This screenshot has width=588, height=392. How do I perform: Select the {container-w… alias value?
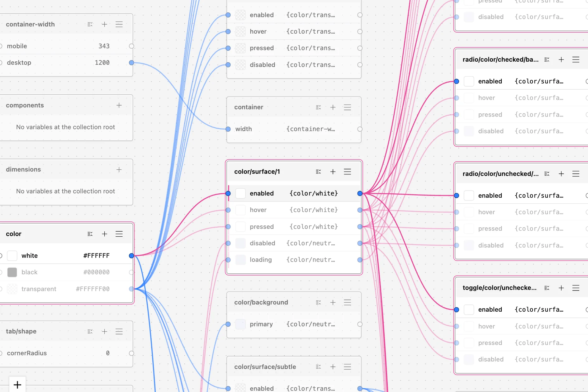point(311,129)
